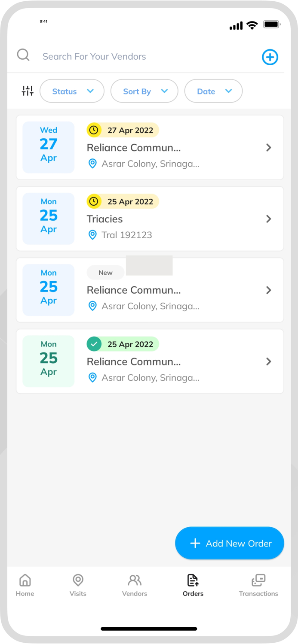The width and height of the screenshot is (298, 644).
Task: Select the Orders tab
Action: point(193,586)
